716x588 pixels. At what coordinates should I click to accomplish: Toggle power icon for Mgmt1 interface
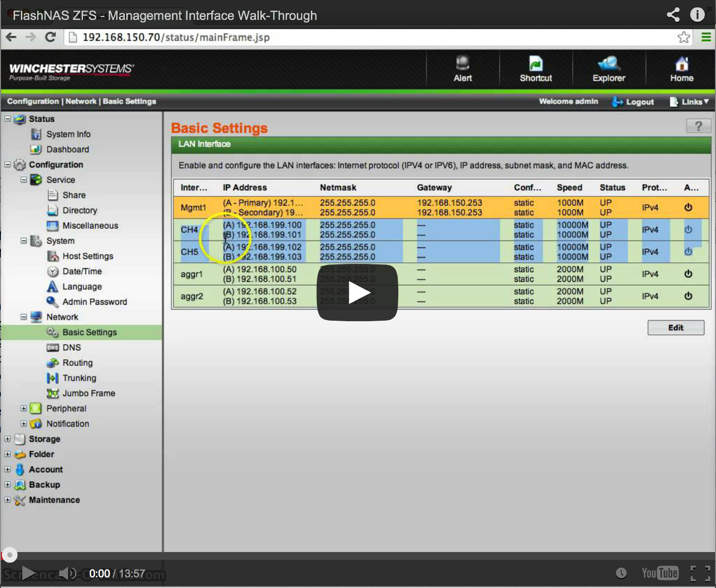[688, 208]
